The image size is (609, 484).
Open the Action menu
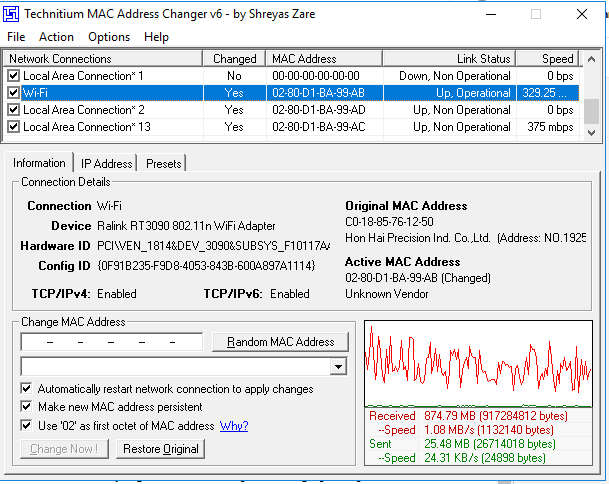pyautogui.click(x=56, y=37)
